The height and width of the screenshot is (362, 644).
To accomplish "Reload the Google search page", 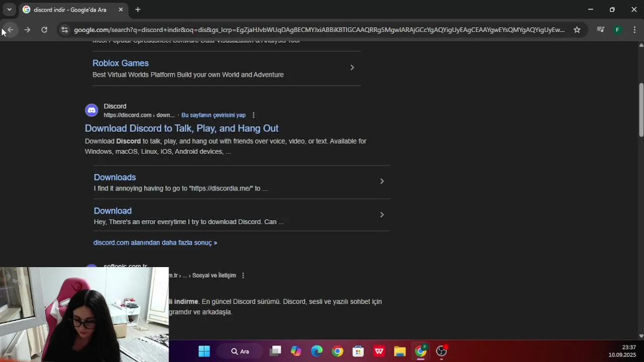I will (44, 30).
